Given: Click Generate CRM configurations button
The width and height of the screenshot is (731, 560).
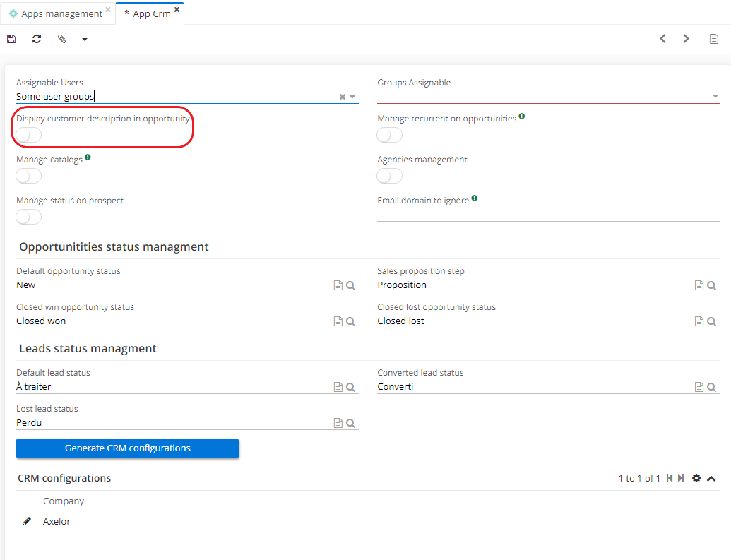Looking at the screenshot, I should [127, 448].
